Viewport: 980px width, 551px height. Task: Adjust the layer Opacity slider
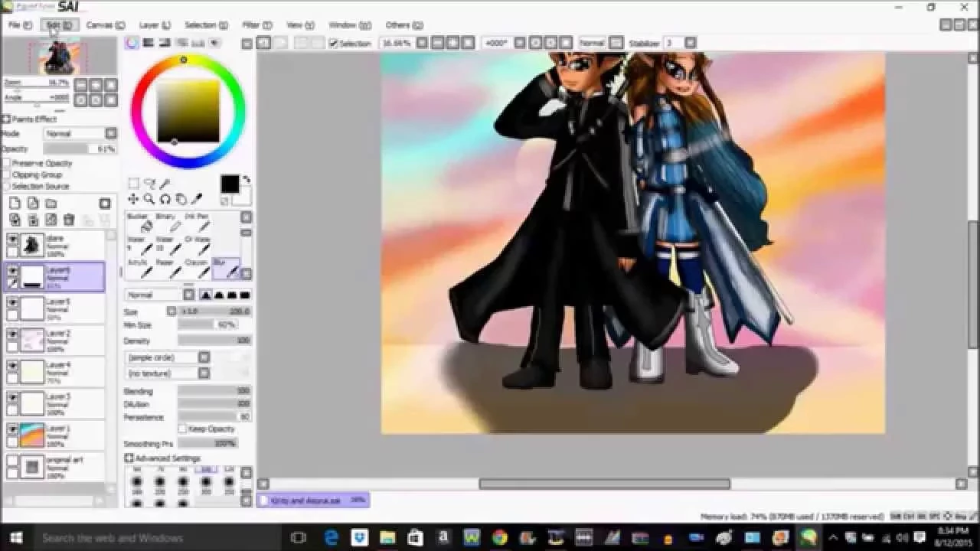(80, 149)
